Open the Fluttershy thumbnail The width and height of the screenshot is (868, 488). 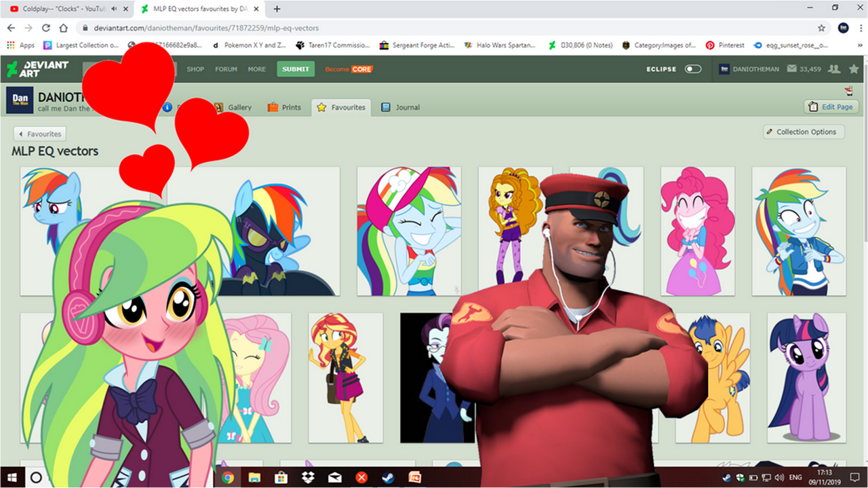click(255, 378)
